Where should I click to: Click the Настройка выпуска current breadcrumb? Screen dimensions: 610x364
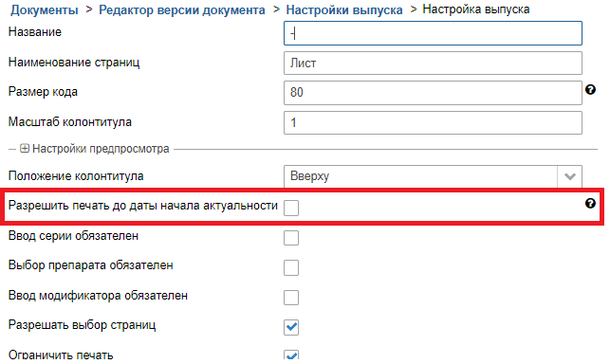[x=476, y=9]
